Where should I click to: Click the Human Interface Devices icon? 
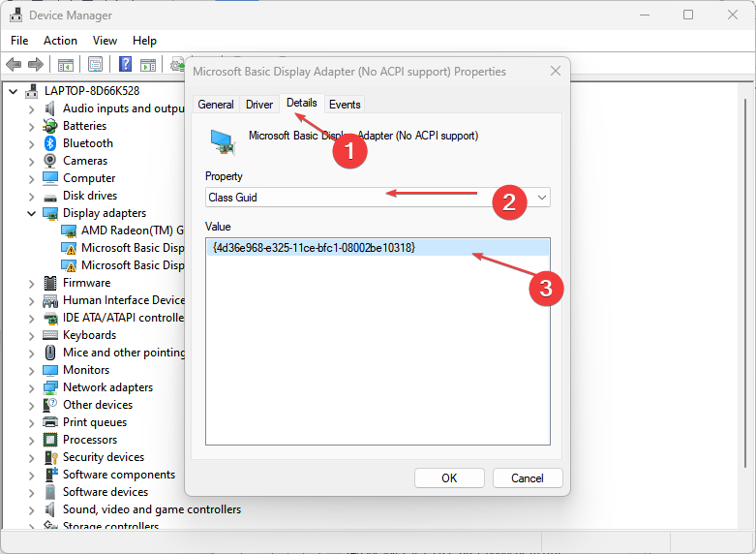coord(50,300)
